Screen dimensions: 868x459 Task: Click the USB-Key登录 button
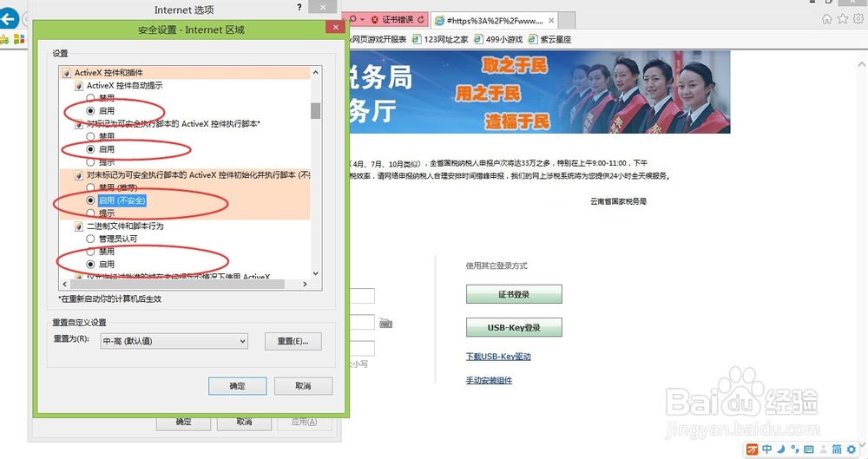click(514, 327)
